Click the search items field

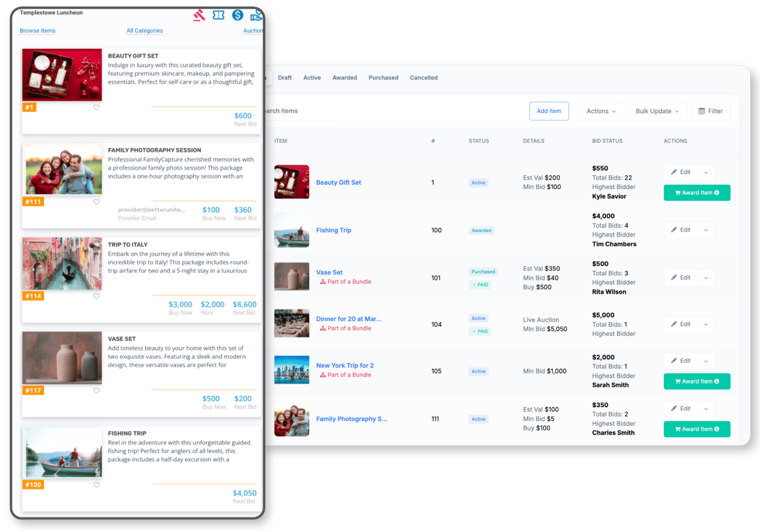(298, 111)
